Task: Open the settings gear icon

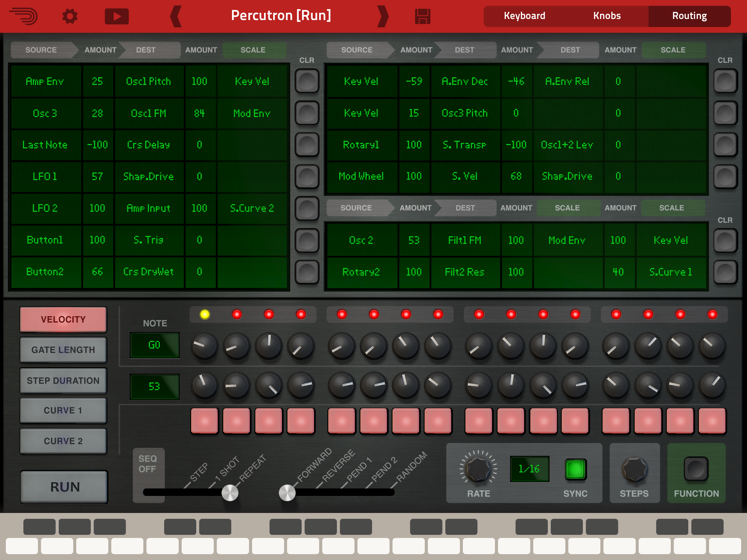Action: click(x=70, y=16)
